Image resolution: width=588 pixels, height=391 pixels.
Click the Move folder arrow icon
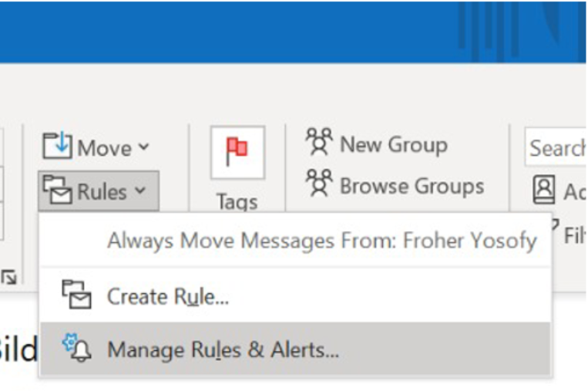click(57, 147)
